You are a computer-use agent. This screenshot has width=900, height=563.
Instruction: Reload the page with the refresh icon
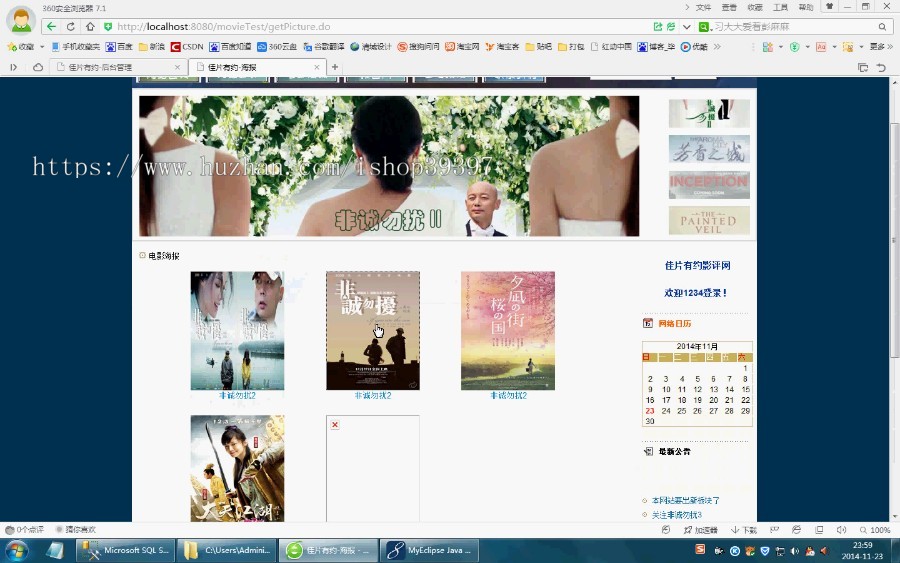click(71, 26)
